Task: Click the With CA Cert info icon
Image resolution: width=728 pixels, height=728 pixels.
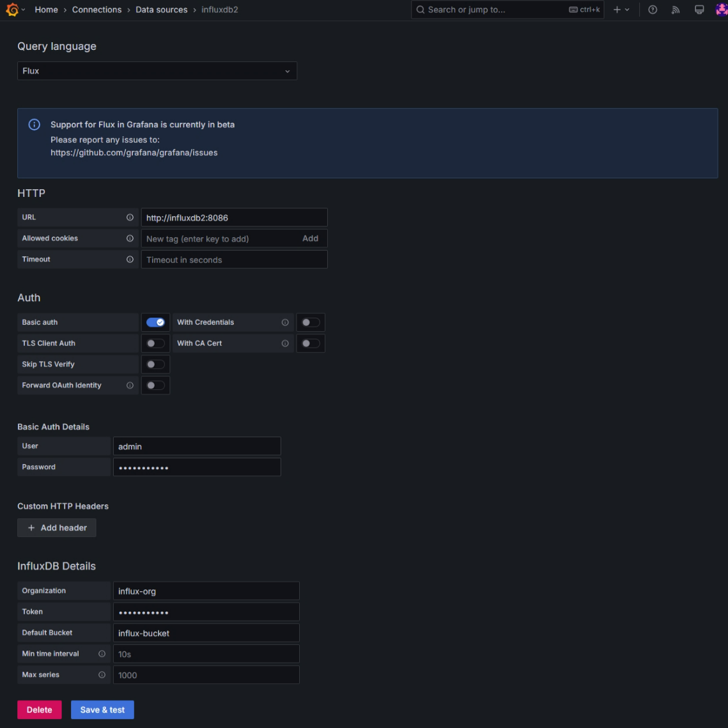Action: click(285, 343)
